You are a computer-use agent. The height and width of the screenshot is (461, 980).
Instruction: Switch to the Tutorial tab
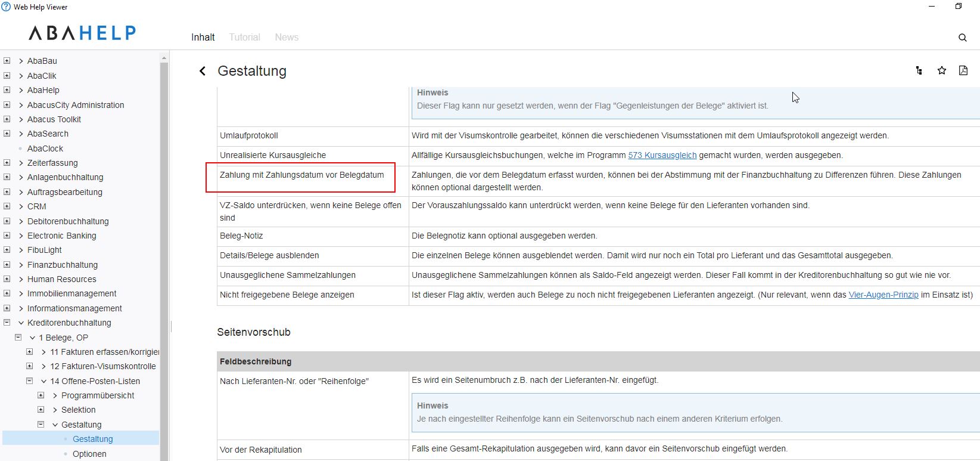244,37
